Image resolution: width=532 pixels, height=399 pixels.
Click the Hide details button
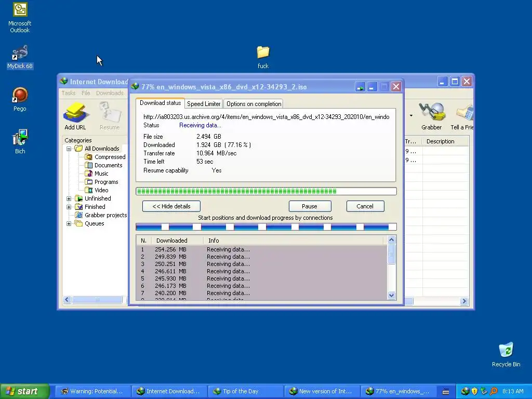coord(171,206)
